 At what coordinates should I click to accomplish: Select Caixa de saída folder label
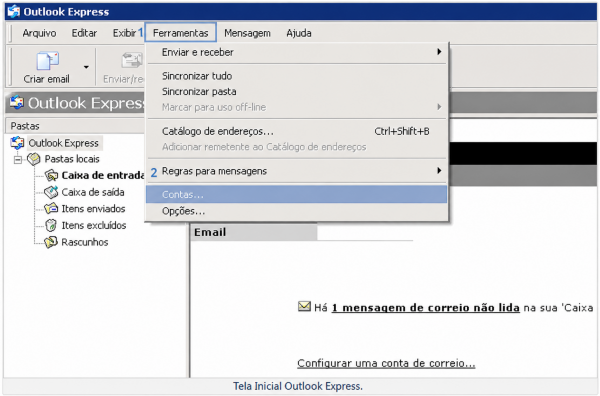tap(93, 192)
